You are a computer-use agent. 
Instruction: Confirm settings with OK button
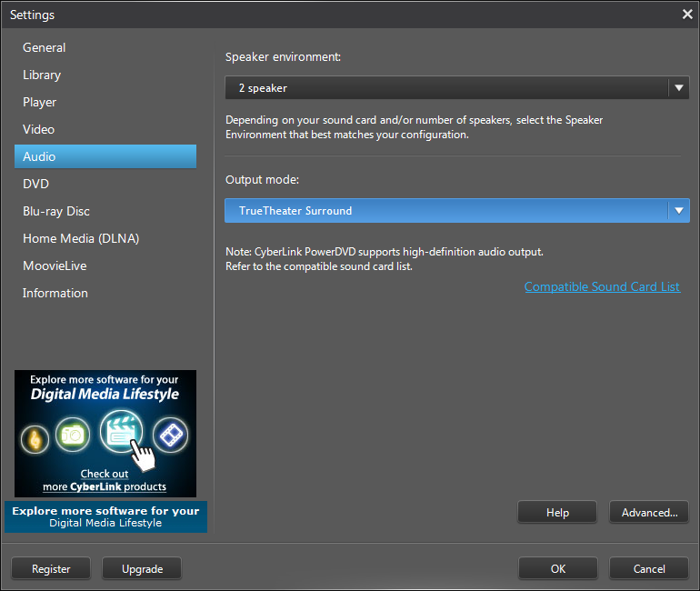[x=558, y=569]
